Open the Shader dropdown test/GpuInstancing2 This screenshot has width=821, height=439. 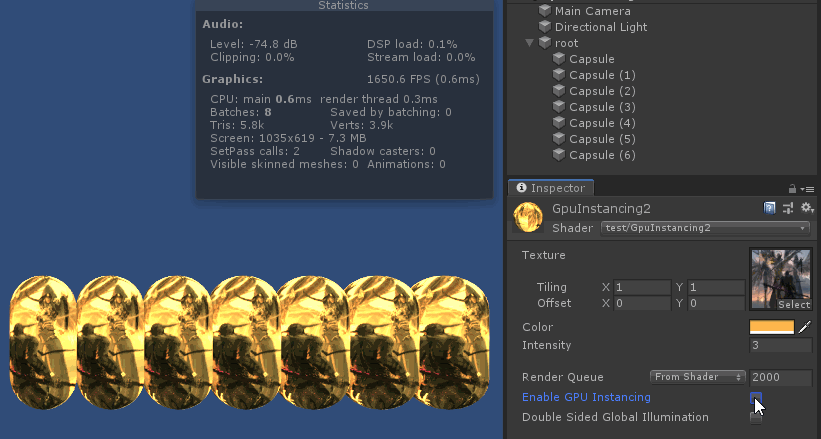pyautogui.click(x=705, y=228)
